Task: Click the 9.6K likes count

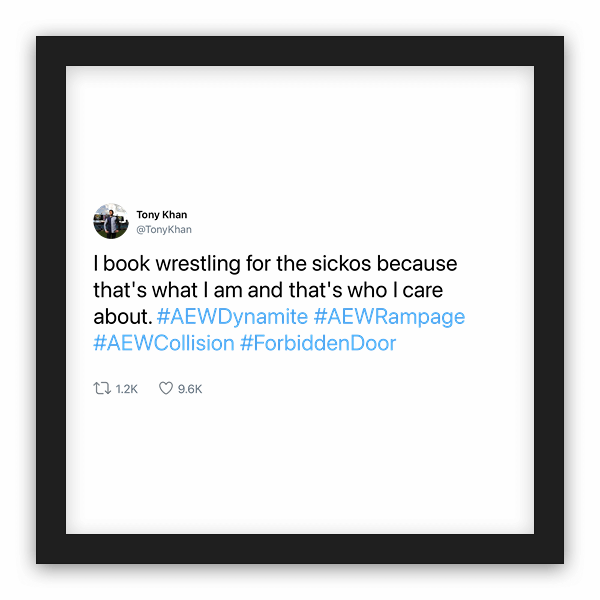Action: point(190,389)
